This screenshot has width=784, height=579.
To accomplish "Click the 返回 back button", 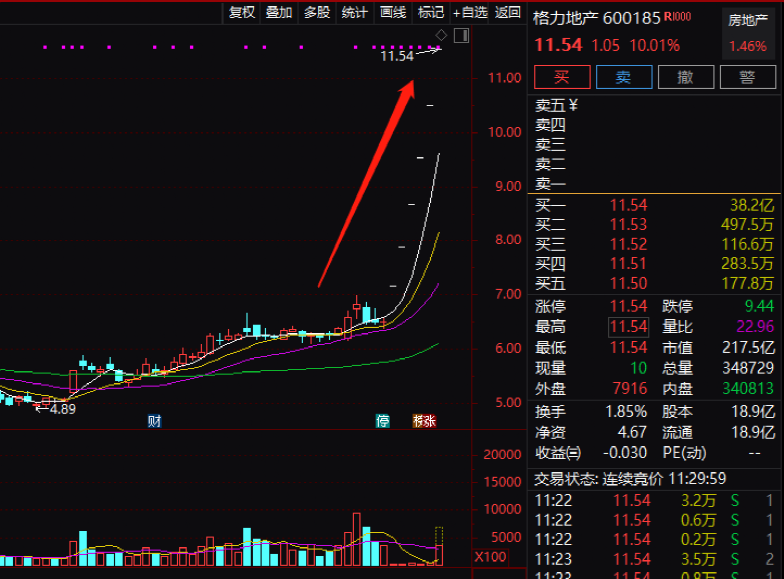I will click(508, 12).
